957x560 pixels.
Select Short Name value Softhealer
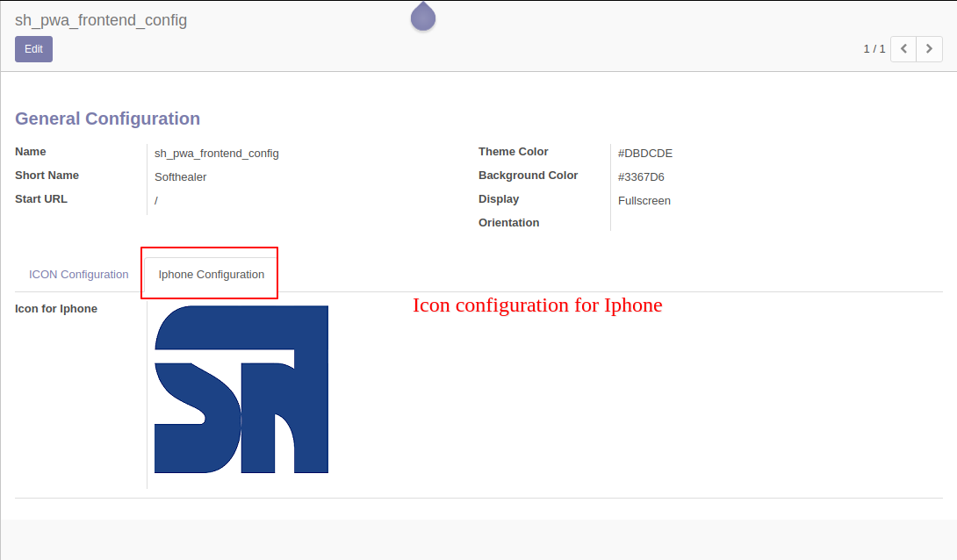(181, 177)
